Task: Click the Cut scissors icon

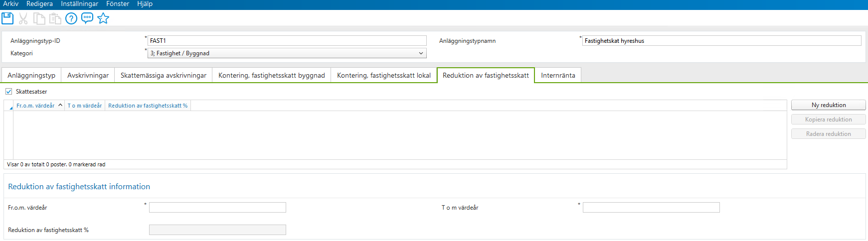Action: coord(23,18)
